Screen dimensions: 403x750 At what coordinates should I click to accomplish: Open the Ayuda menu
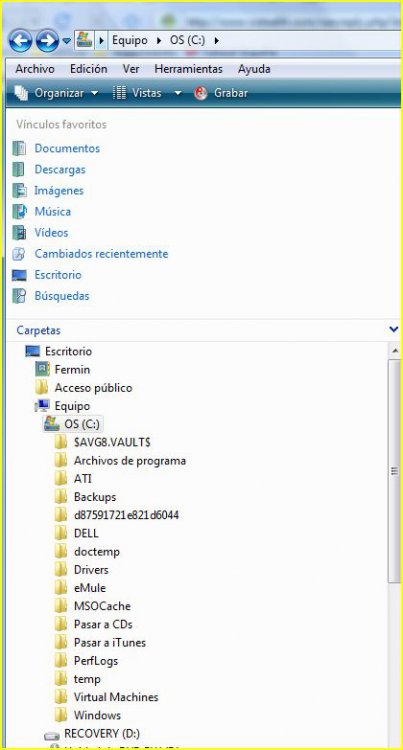click(254, 69)
